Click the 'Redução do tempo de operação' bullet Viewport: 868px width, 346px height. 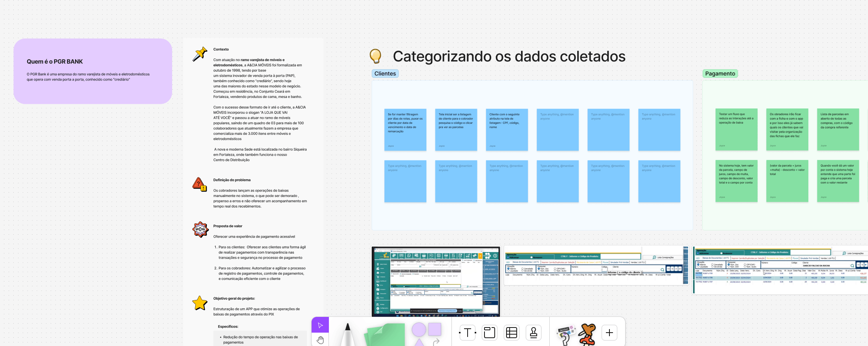[x=261, y=340]
